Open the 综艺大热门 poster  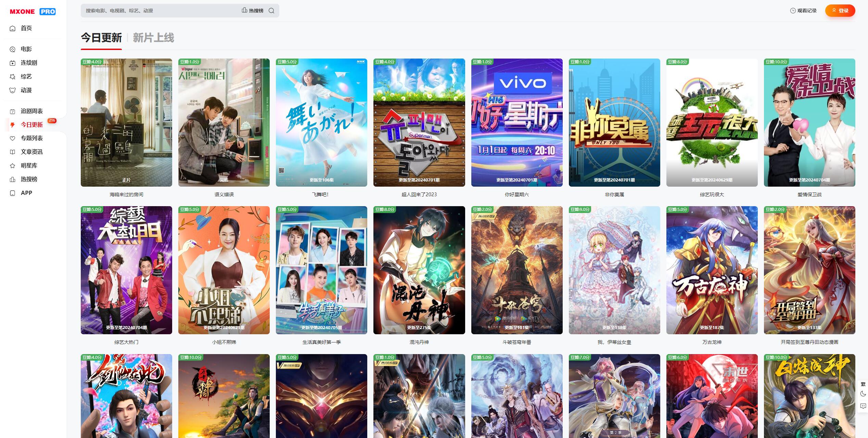126,270
